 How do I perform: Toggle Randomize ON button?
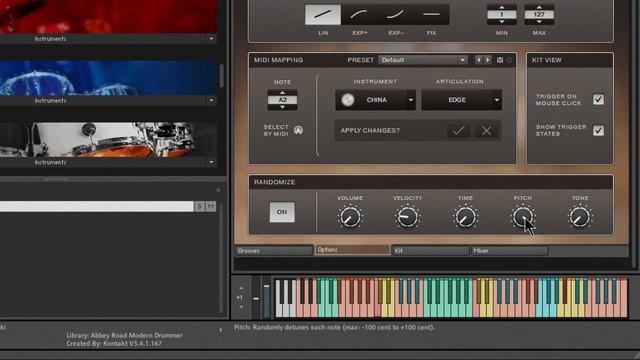point(282,212)
